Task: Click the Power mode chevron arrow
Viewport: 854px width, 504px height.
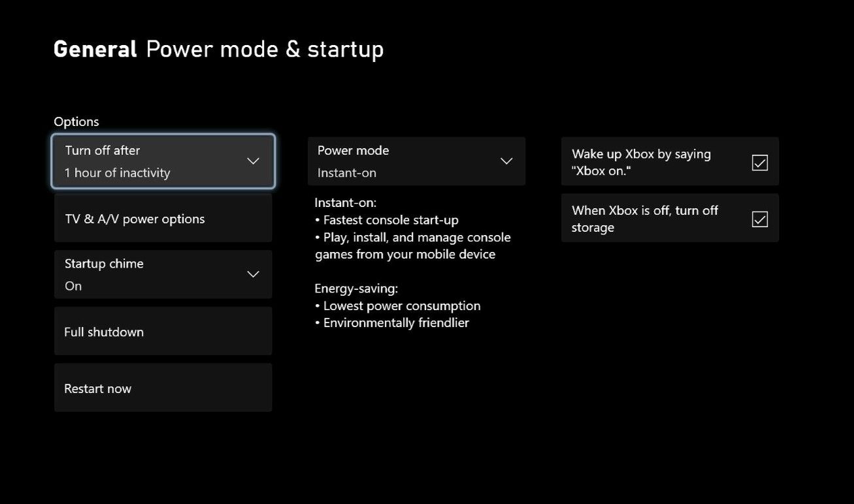Action: click(x=506, y=161)
